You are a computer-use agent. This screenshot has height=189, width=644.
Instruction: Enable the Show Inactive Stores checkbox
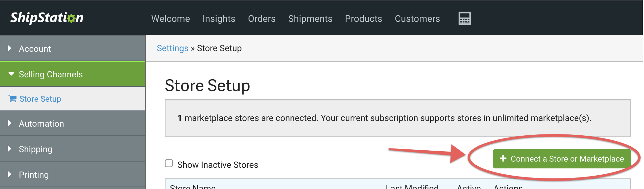coord(169,163)
